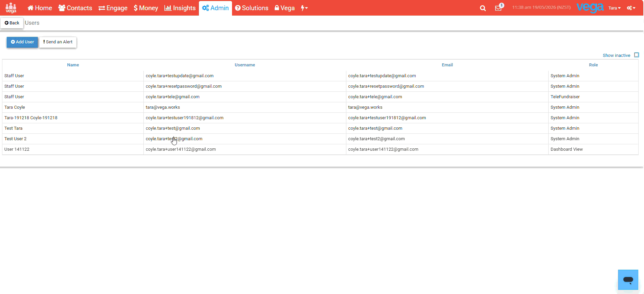Click username coyle.tara+testupdate@gmail.com
The image size is (644, 294).
tap(180, 76)
